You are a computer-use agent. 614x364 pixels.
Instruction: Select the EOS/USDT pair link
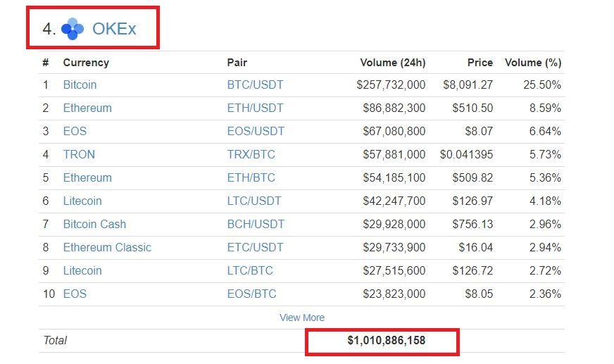click(x=255, y=131)
